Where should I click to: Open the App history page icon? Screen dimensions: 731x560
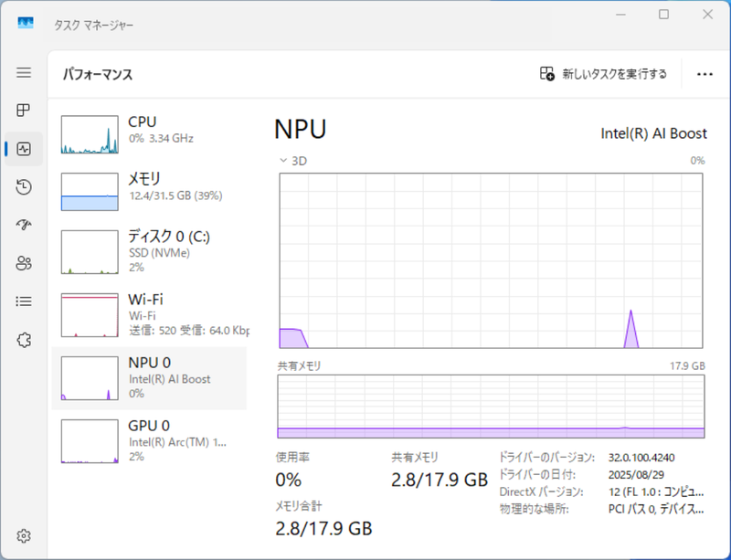click(24, 187)
